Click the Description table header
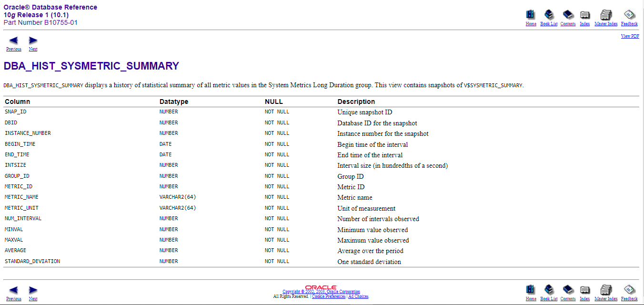 pyautogui.click(x=356, y=102)
